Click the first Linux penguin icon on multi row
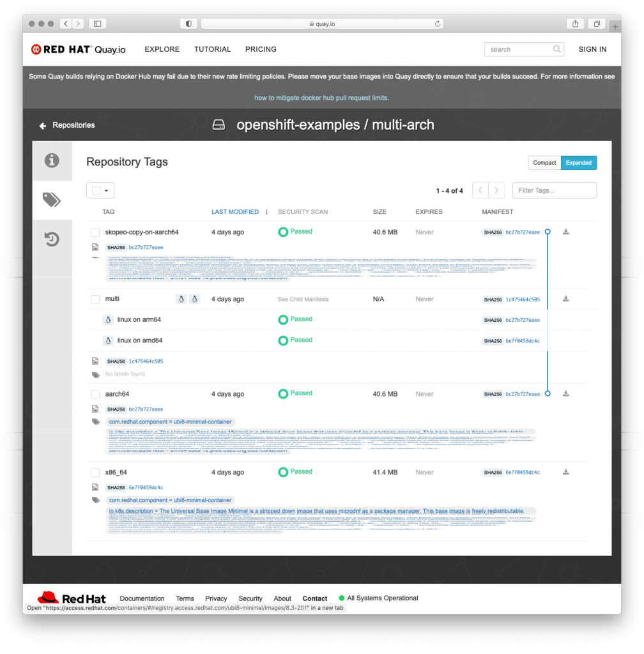This screenshot has height=654, width=644. click(181, 299)
